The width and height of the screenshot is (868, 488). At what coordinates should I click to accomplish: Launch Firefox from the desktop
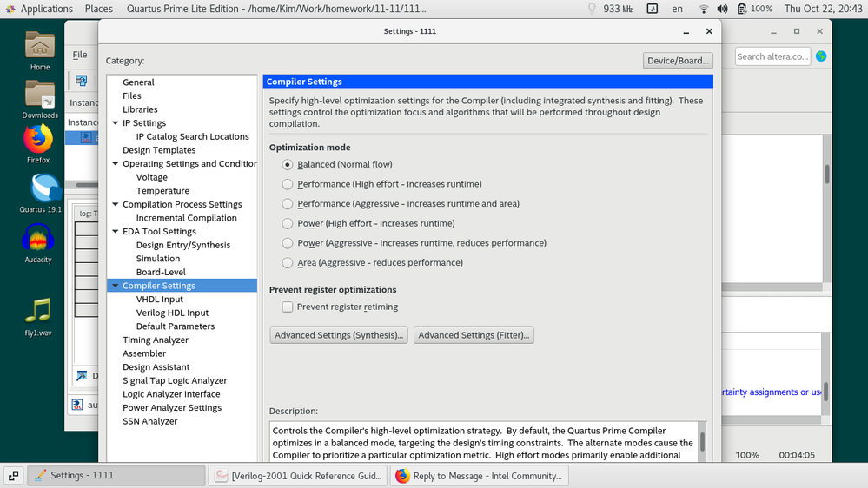point(38,144)
